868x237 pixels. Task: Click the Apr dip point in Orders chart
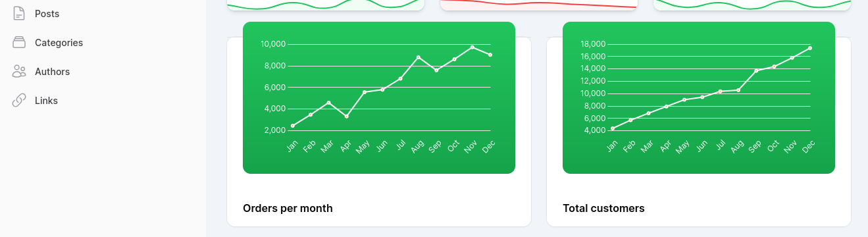[346, 117]
